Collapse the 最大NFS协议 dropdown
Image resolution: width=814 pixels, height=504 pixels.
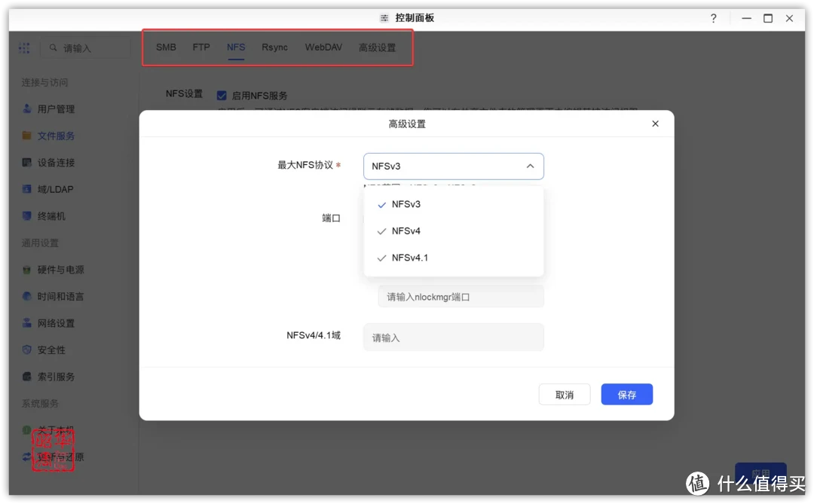pos(531,166)
